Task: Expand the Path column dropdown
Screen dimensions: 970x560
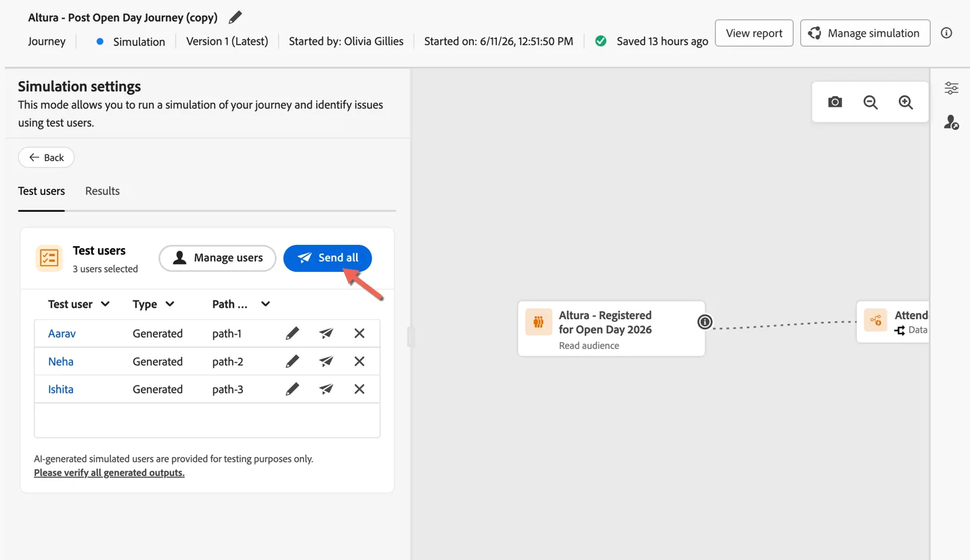Action: [265, 304]
